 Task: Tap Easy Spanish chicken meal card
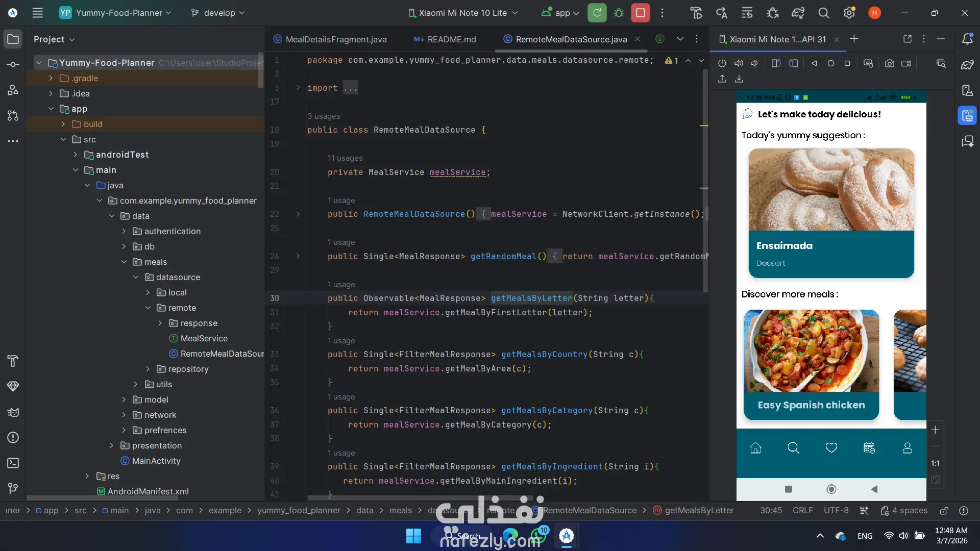pyautogui.click(x=811, y=364)
